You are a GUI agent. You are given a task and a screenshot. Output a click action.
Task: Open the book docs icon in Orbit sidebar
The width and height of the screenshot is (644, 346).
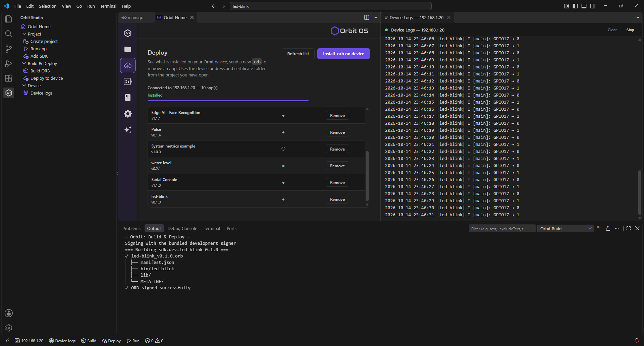tap(128, 98)
